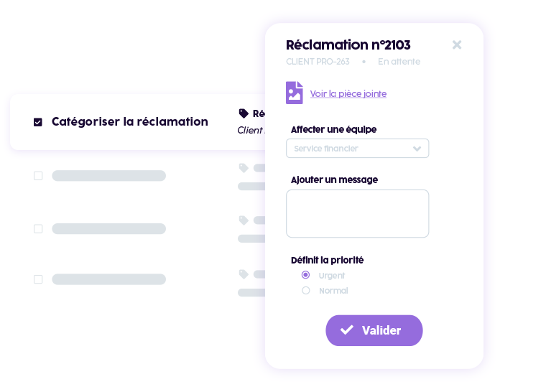Select the Catégoriser la réclamation task title
This screenshot has height=392, width=546.
click(130, 122)
